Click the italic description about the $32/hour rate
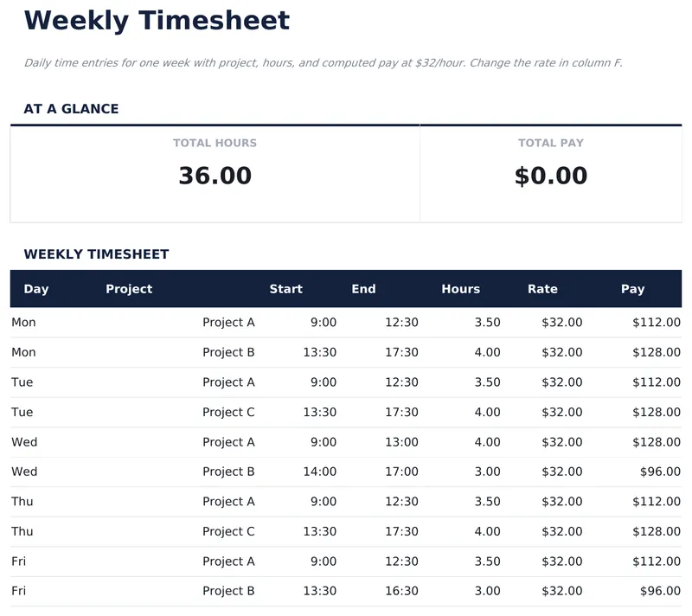The height and width of the screenshot is (616, 692). point(323,63)
